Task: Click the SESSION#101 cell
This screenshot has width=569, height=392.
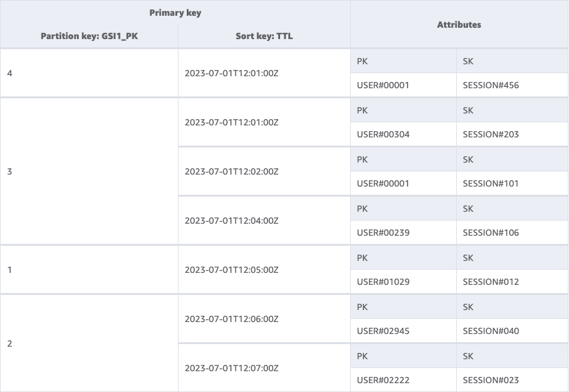Action: [x=491, y=183]
